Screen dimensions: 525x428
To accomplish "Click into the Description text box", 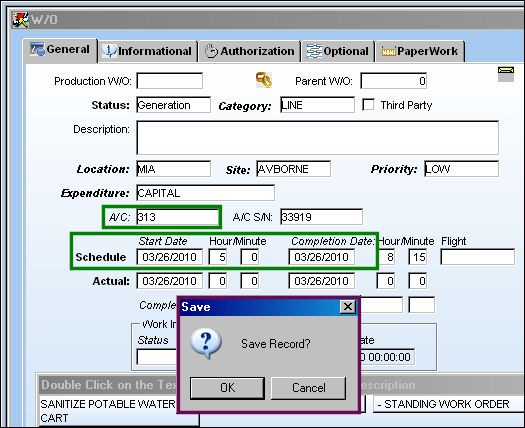I will pyautogui.click(x=317, y=138).
